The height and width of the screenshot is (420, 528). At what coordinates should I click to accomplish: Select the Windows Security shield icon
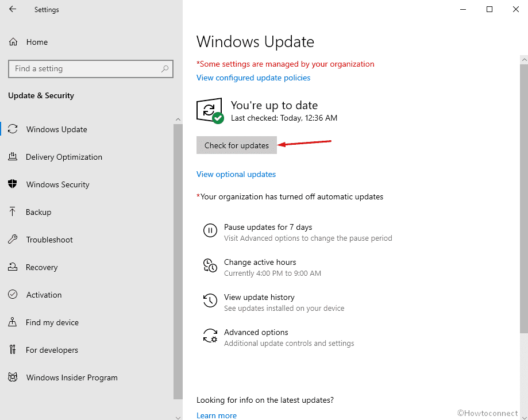[13, 184]
